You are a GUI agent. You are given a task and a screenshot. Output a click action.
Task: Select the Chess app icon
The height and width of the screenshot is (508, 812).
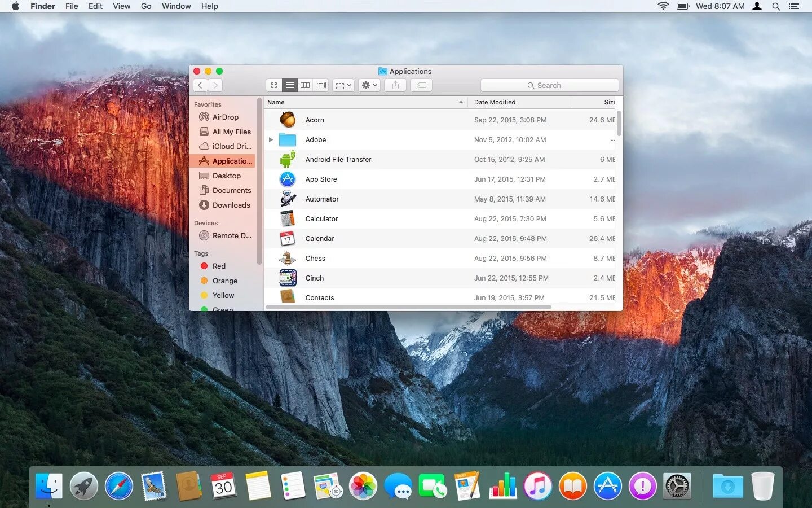[288, 258]
